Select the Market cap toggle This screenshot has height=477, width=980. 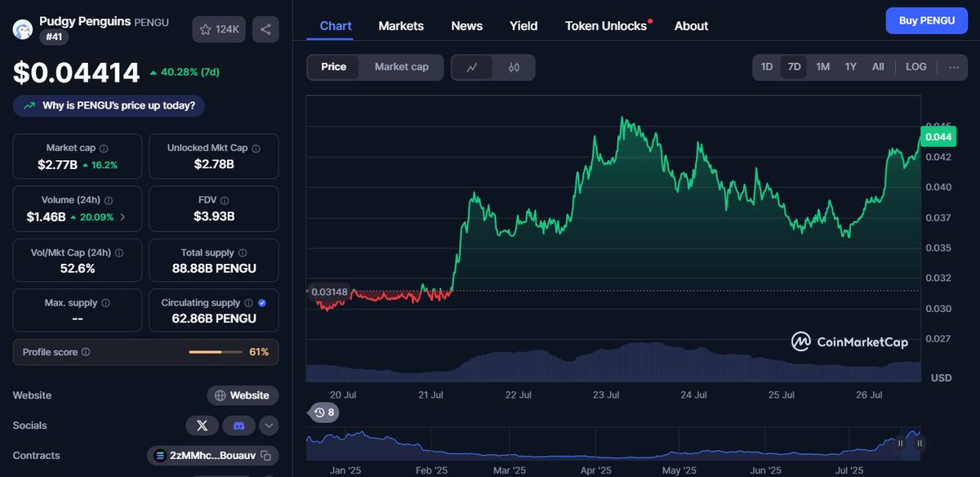tap(402, 67)
